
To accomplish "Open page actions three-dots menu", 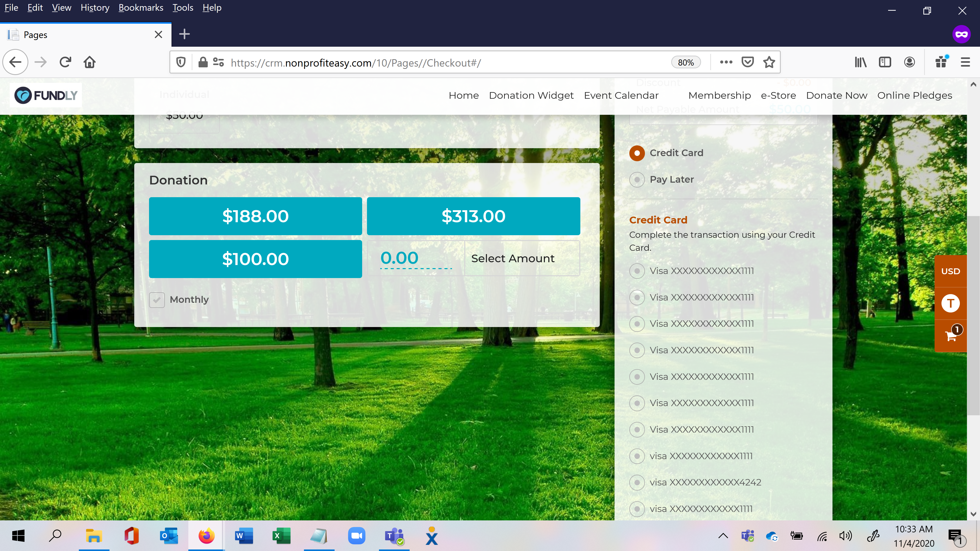I will (x=726, y=62).
